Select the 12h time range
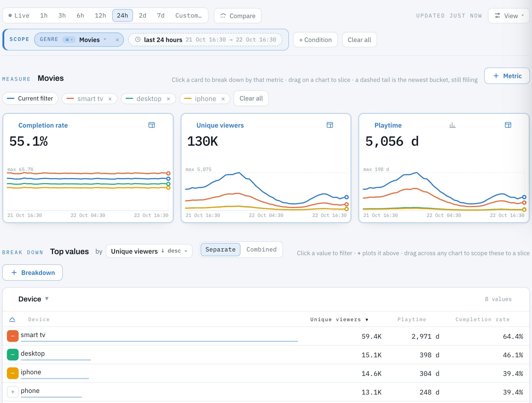Image resolution: width=532 pixels, height=403 pixels. click(x=100, y=15)
